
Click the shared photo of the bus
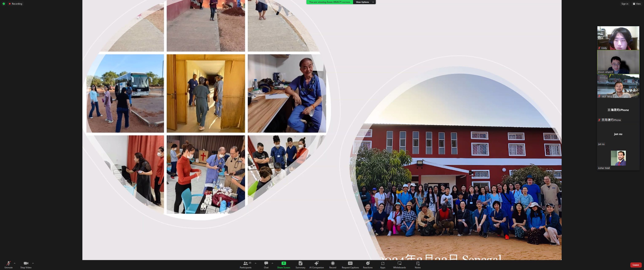click(125, 93)
